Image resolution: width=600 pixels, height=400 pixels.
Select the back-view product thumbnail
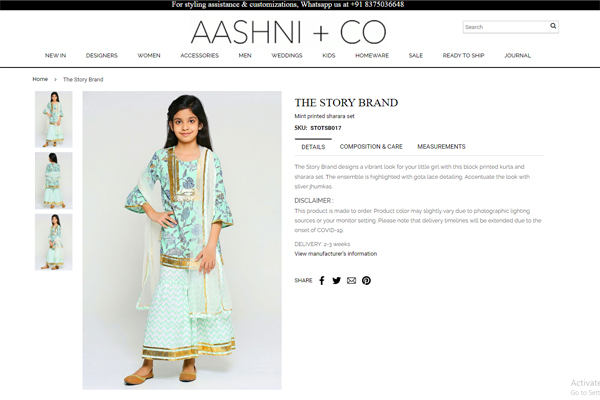[54, 181]
